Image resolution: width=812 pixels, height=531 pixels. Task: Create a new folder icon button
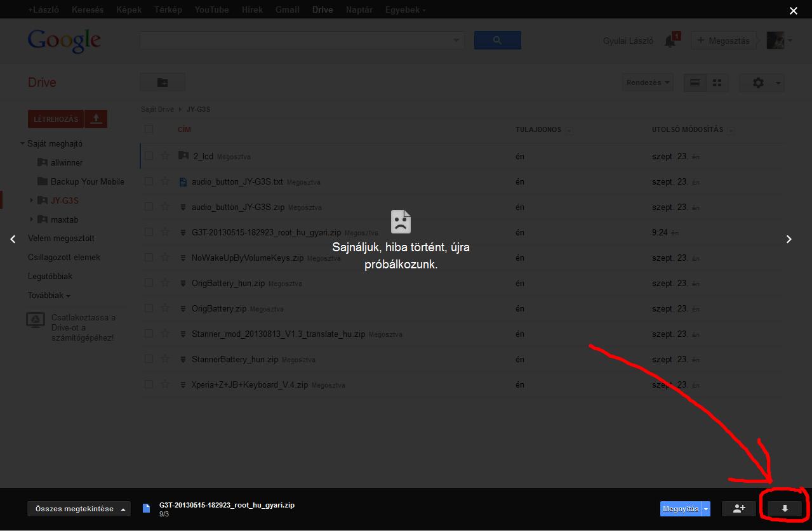[x=163, y=82]
